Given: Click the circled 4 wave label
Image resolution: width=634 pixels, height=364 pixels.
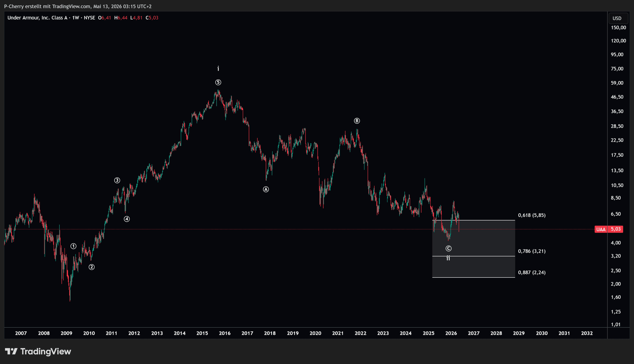Looking at the screenshot, I should pos(127,219).
